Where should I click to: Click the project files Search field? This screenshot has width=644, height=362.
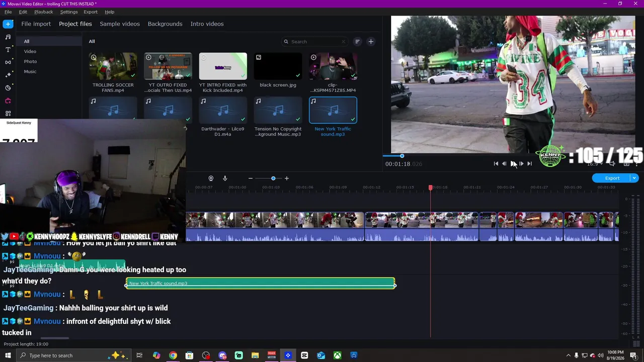click(x=314, y=42)
